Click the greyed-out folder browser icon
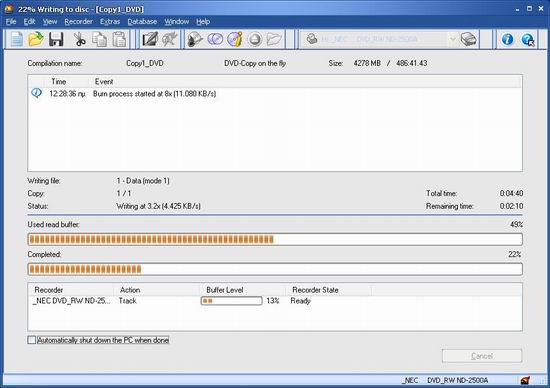 274,39
